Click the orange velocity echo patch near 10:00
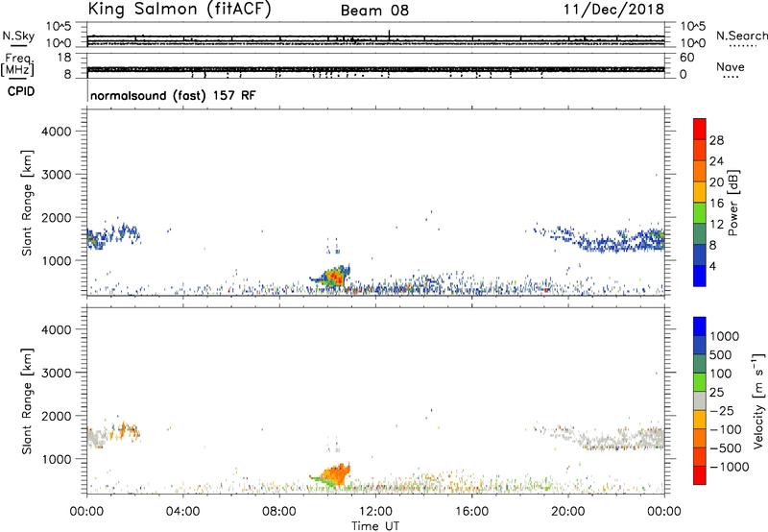The height and width of the screenshot is (532, 768). point(335,474)
